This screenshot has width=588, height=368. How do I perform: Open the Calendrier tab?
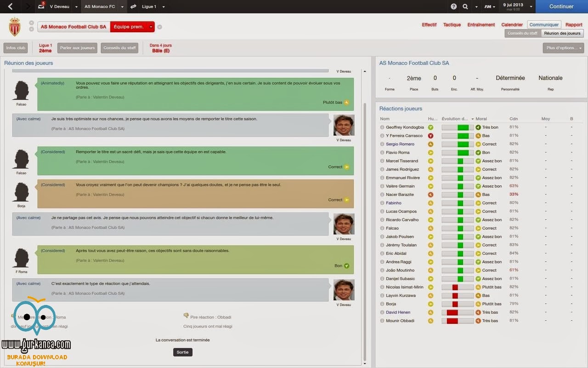pos(512,25)
